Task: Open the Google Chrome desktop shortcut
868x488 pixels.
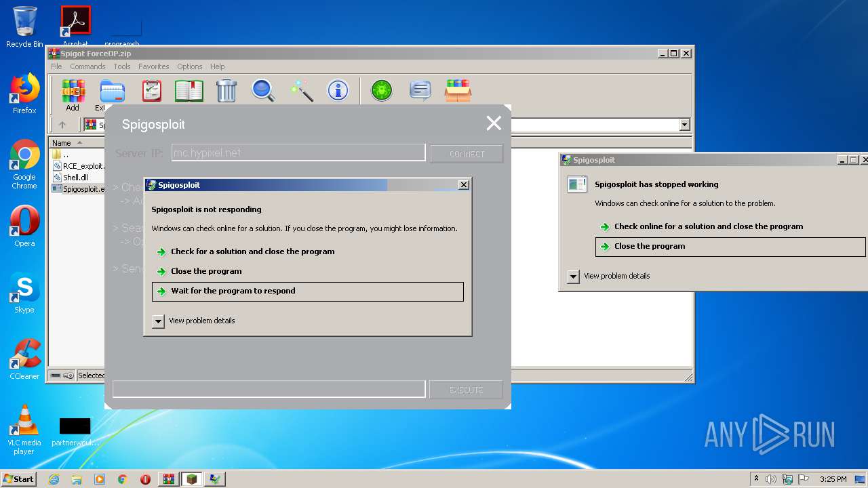Action: (x=24, y=165)
